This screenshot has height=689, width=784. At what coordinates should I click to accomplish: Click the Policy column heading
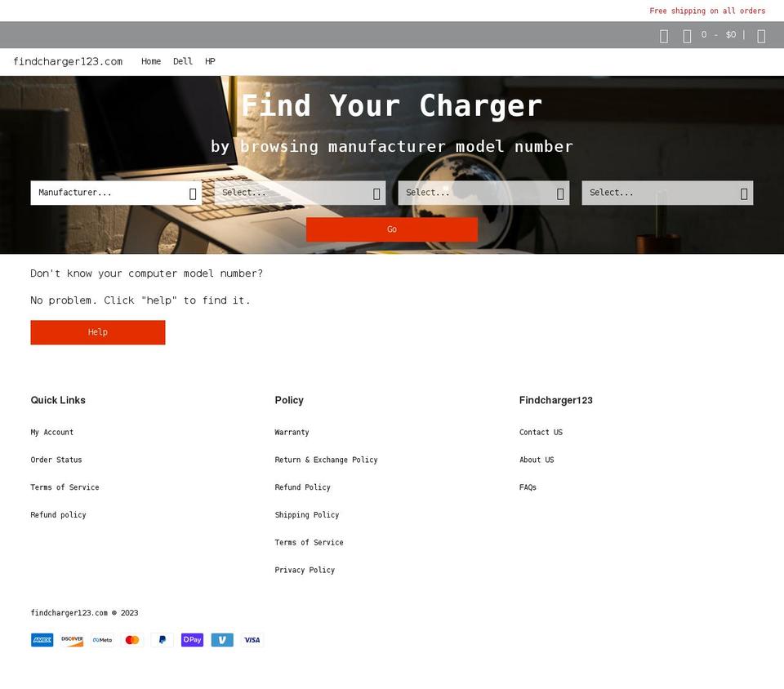(x=289, y=400)
